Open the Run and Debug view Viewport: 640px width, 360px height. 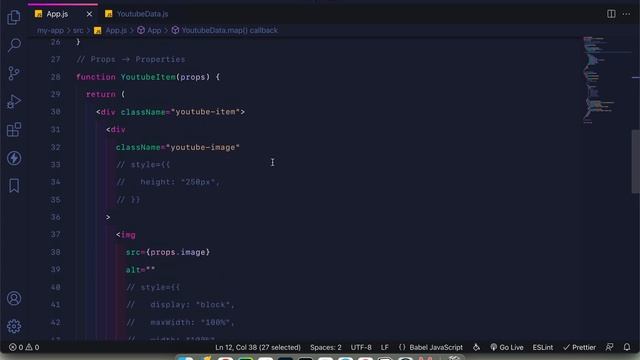[14, 102]
